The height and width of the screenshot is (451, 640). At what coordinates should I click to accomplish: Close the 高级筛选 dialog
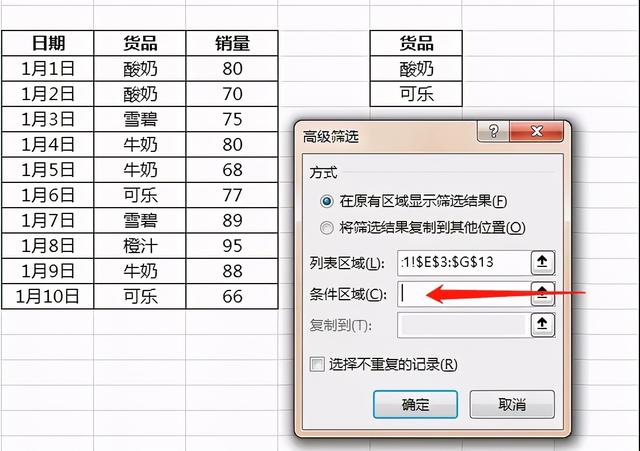point(537,131)
